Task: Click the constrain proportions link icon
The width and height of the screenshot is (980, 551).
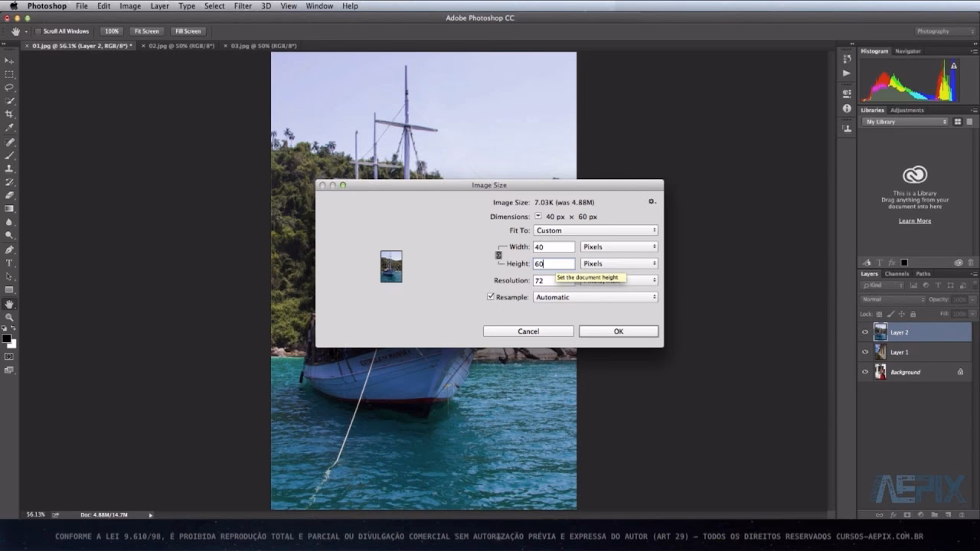Action: pos(498,255)
